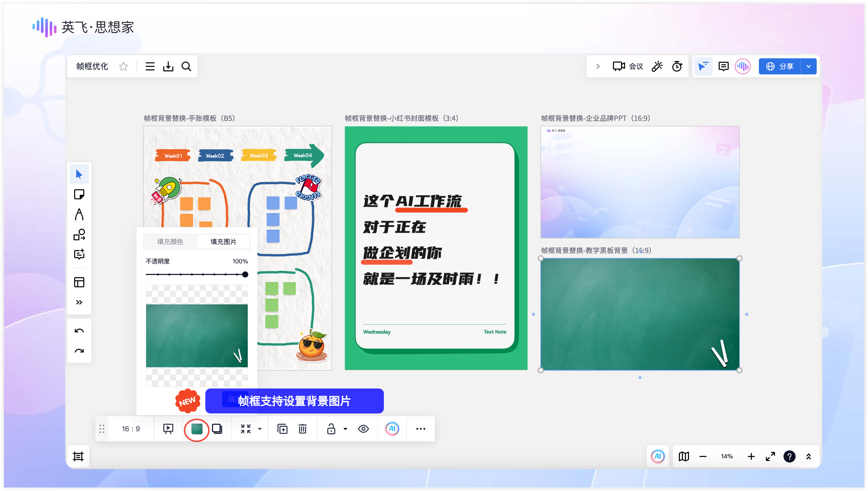The width and height of the screenshot is (868, 491).
Task: Open the frame list panel
Action: coord(78,456)
